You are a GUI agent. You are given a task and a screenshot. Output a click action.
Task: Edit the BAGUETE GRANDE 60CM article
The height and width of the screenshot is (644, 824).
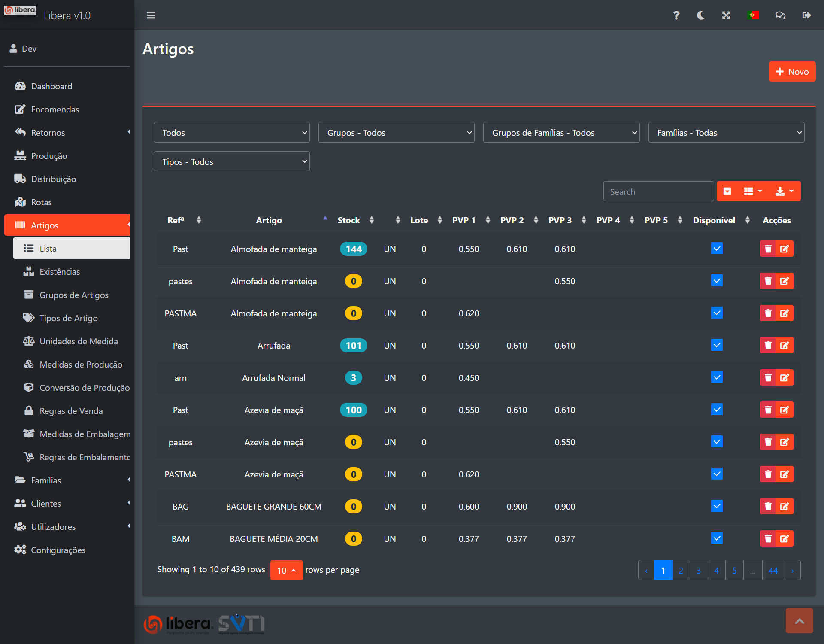[785, 507]
